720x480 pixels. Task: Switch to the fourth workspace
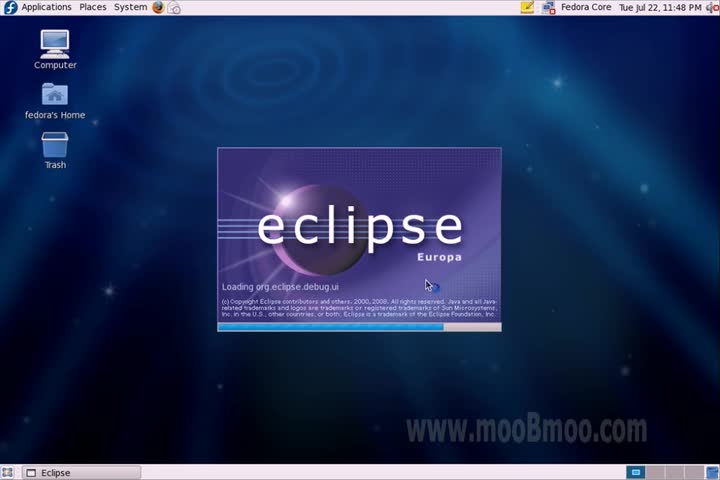point(693,472)
